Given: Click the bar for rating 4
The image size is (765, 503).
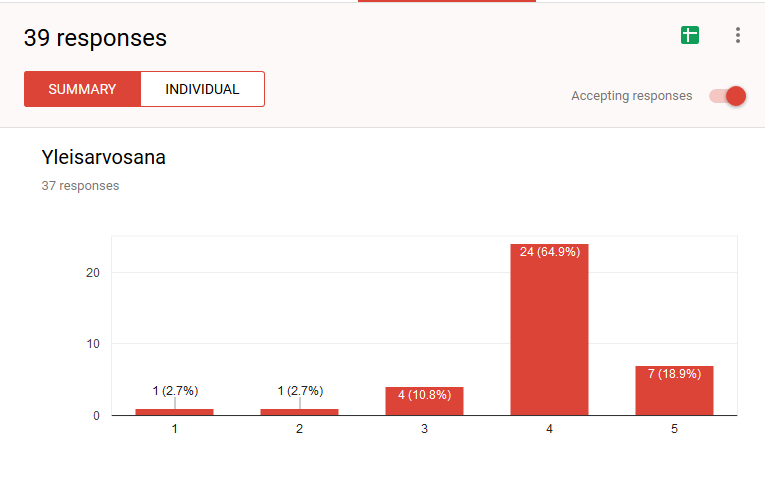Looking at the screenshot, I should pyautogui.click(x=549, y=330).
